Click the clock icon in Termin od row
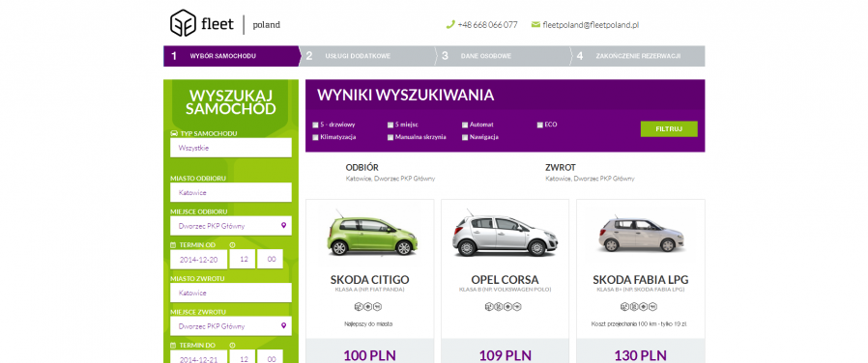The width and height of the screenshot is (868, 363). [233, 245]
